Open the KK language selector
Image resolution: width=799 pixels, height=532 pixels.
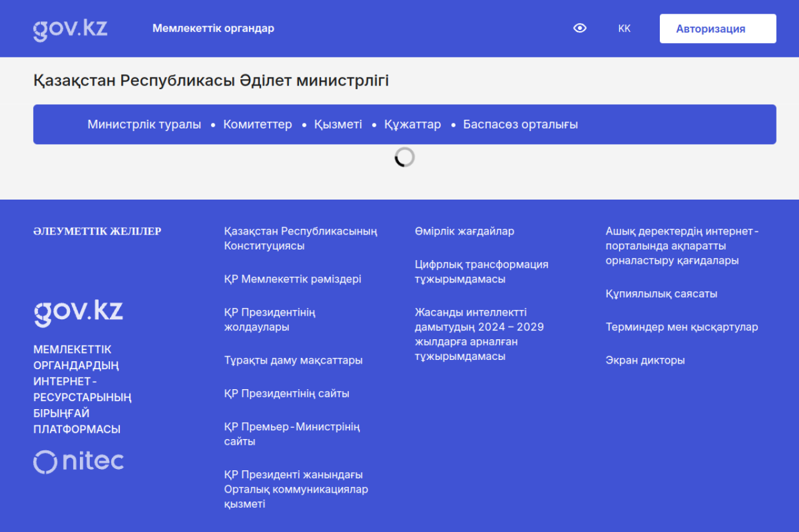coord(624,29)
